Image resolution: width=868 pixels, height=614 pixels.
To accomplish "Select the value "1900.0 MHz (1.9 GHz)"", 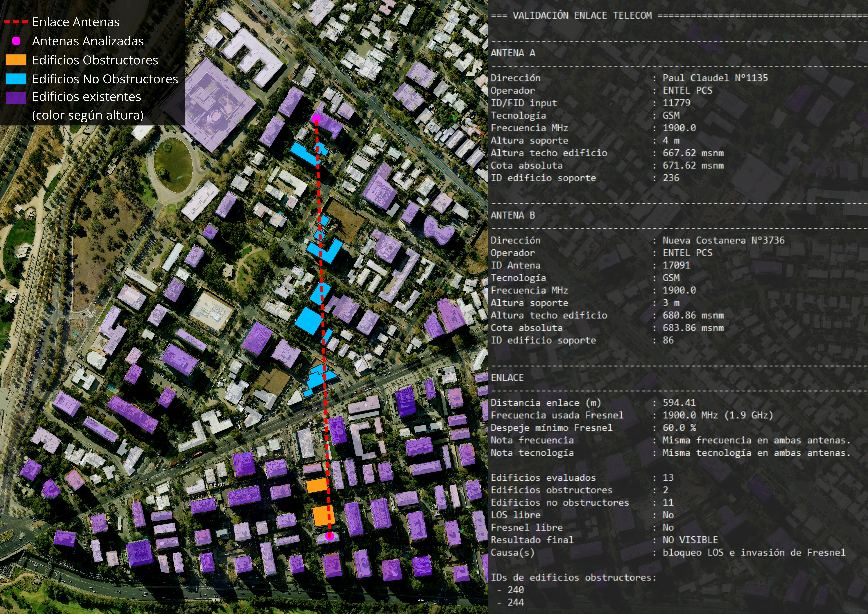I will (x=718, y=415).
